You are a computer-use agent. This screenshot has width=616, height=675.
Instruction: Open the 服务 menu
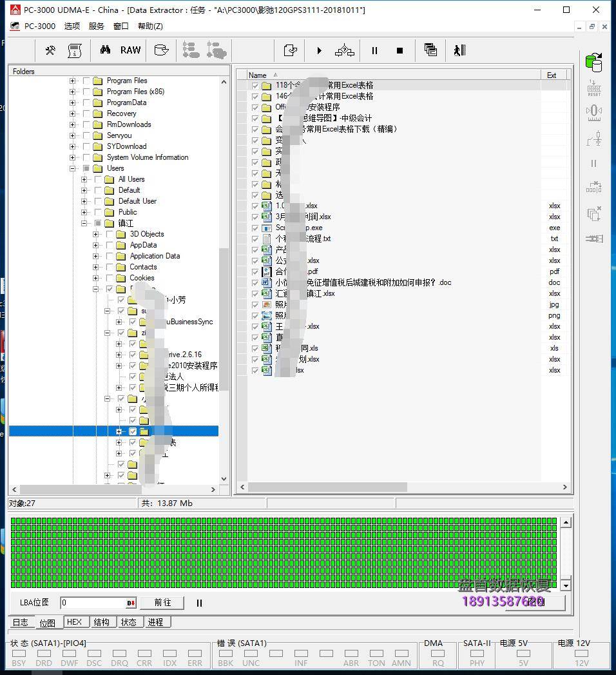pos(97,26)
